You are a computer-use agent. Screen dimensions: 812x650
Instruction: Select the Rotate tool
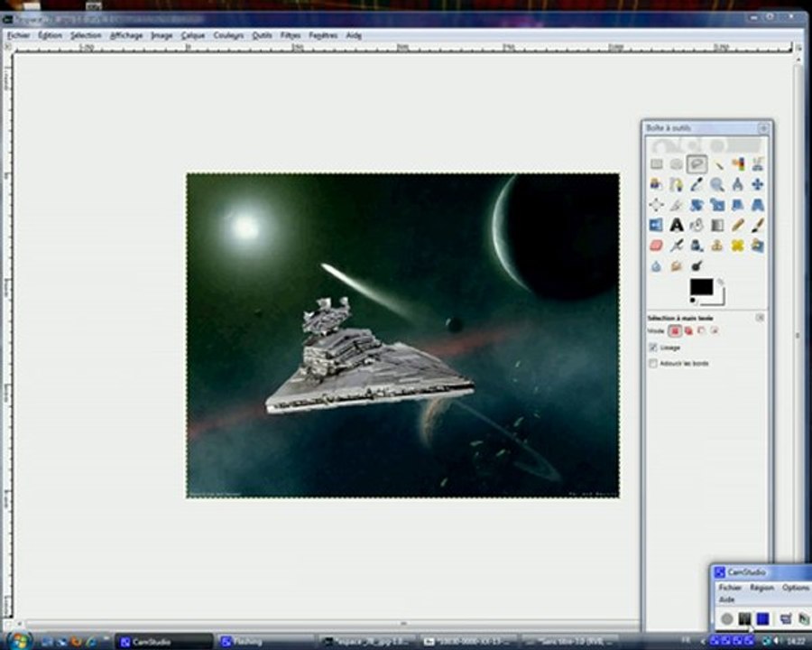point(697,205)
